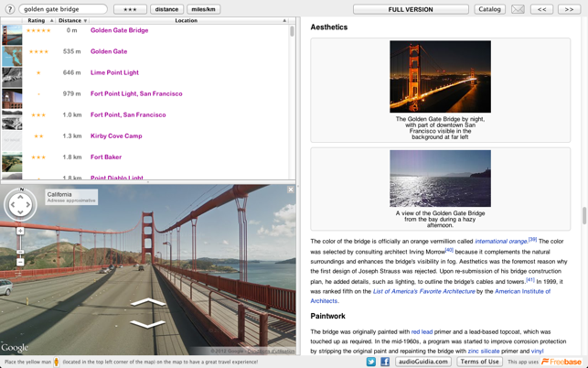Follow the red lead link

pyautogui.click(x=422, y=332)
